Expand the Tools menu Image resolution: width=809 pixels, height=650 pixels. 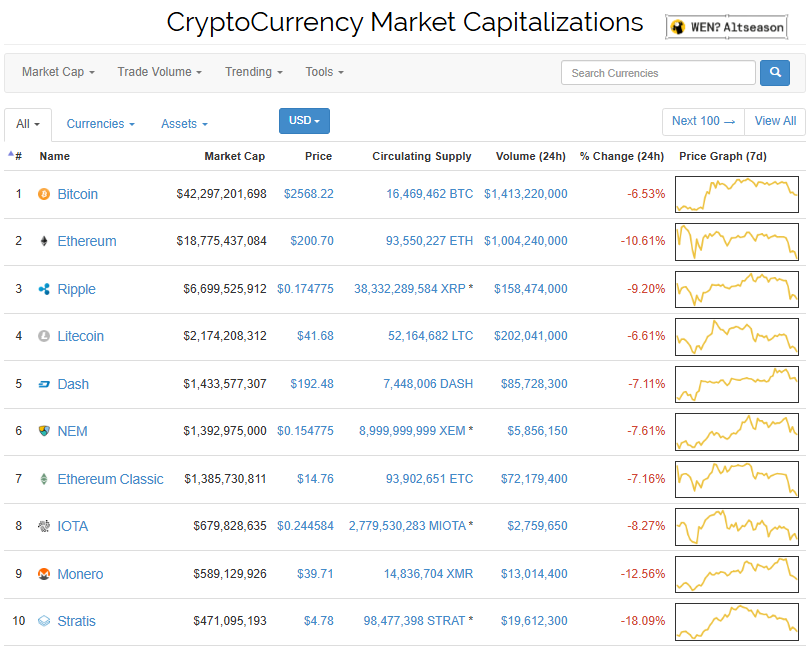pos(324,72)
